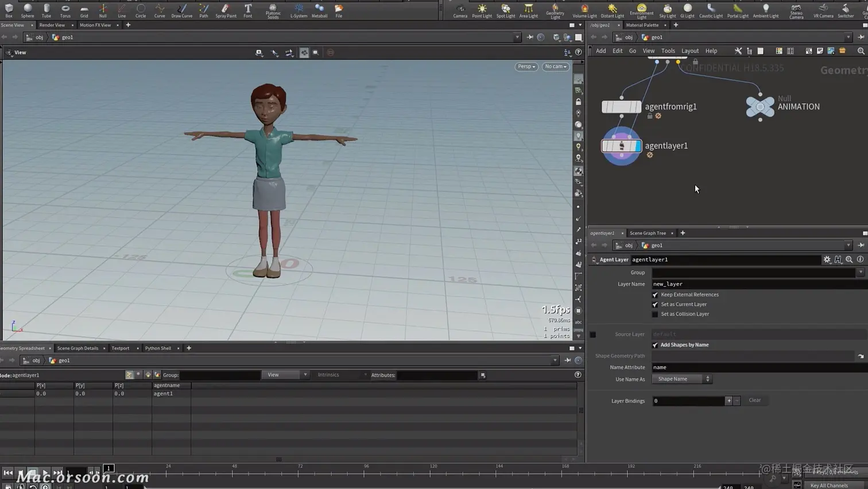Choose the L-System shelf tool

[x=299, y=10]
